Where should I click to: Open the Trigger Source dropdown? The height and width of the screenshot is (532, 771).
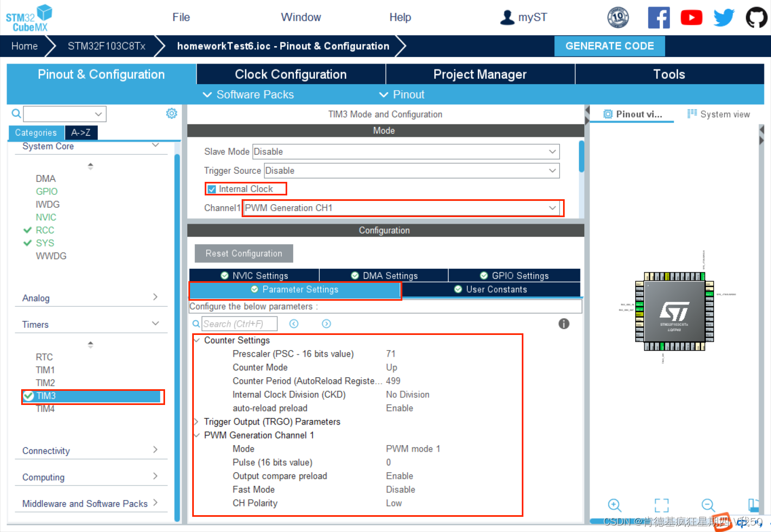(x=412, y=170)
